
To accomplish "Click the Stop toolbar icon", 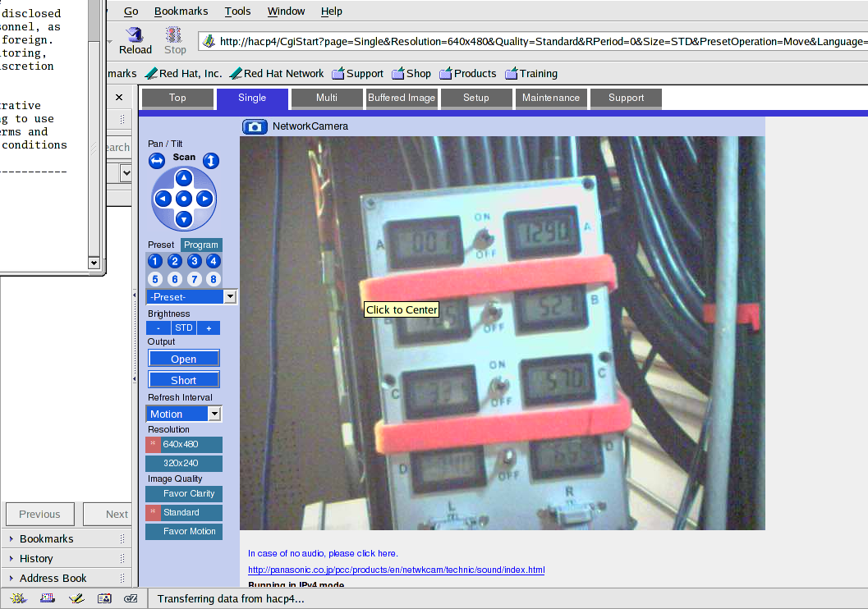I will pos(175,41).
